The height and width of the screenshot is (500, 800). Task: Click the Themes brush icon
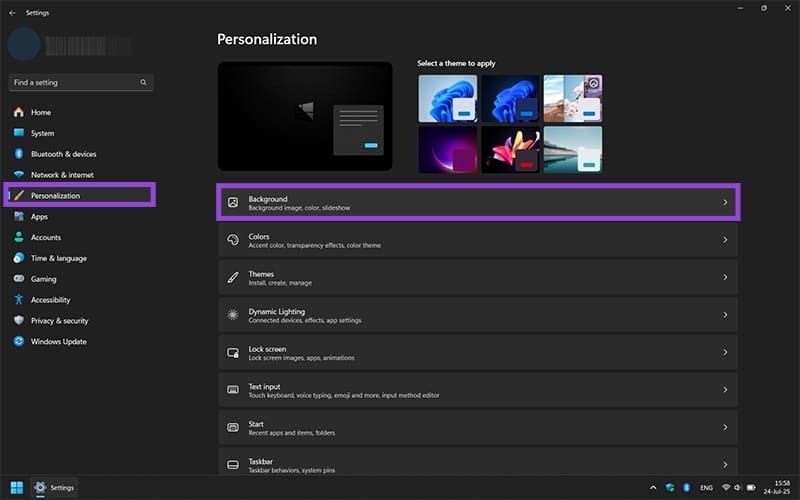click(x=233, y=278)
